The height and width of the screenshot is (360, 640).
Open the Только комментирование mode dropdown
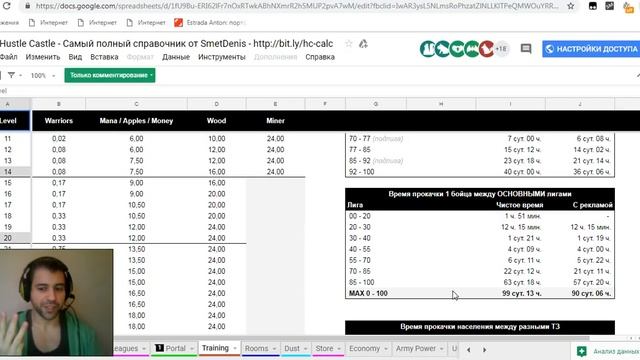point(110,75)
